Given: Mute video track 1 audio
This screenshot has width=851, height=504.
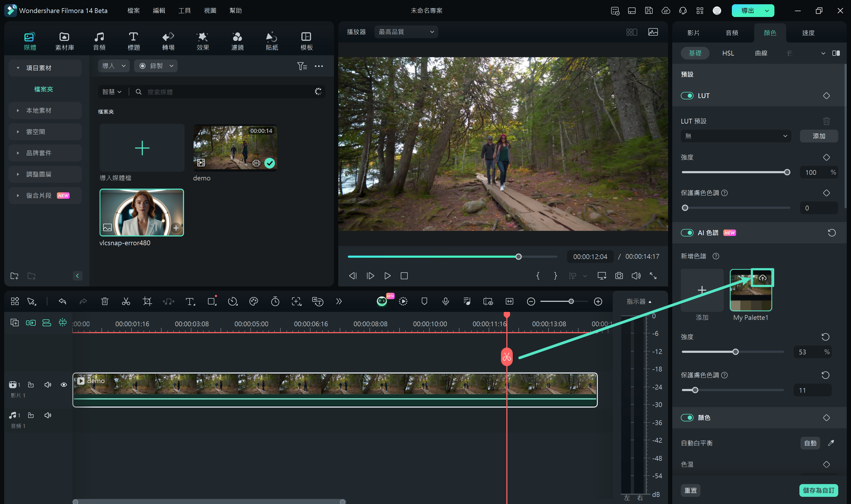Looking at the screenshot, I should coord(48,384).
